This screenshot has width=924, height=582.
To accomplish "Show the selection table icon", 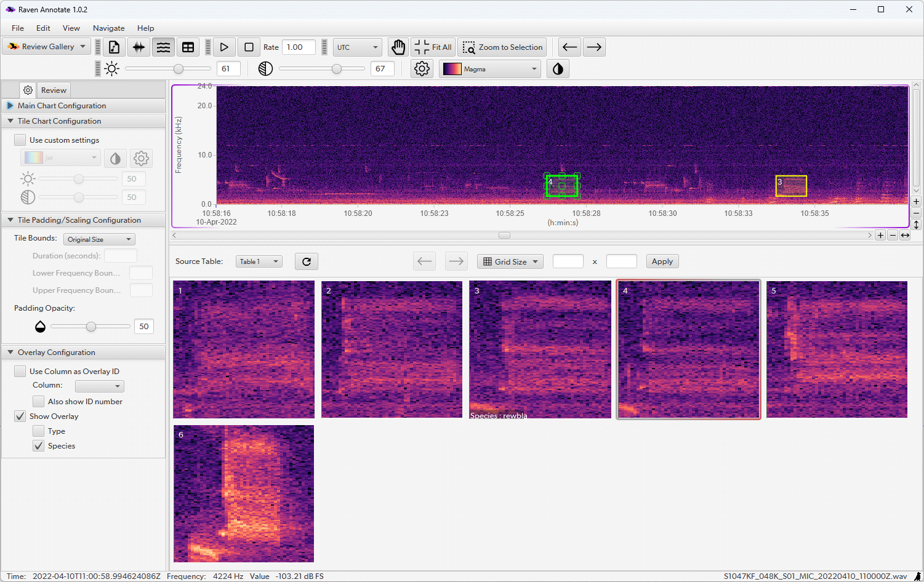I will pos(188,47).
